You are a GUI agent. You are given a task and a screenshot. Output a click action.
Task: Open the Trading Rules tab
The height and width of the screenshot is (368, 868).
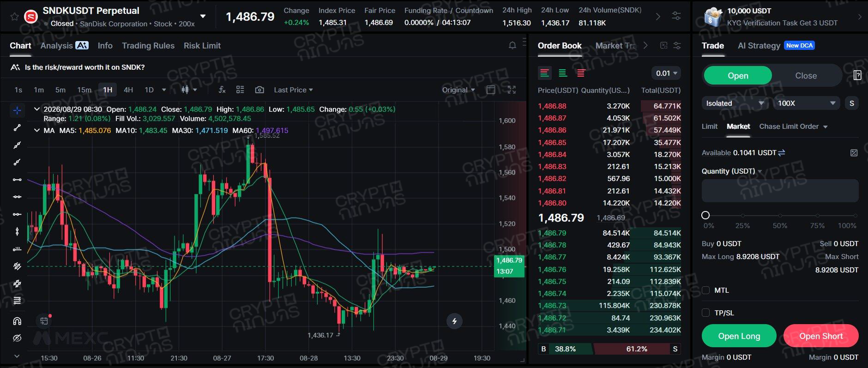pos(148,45)
